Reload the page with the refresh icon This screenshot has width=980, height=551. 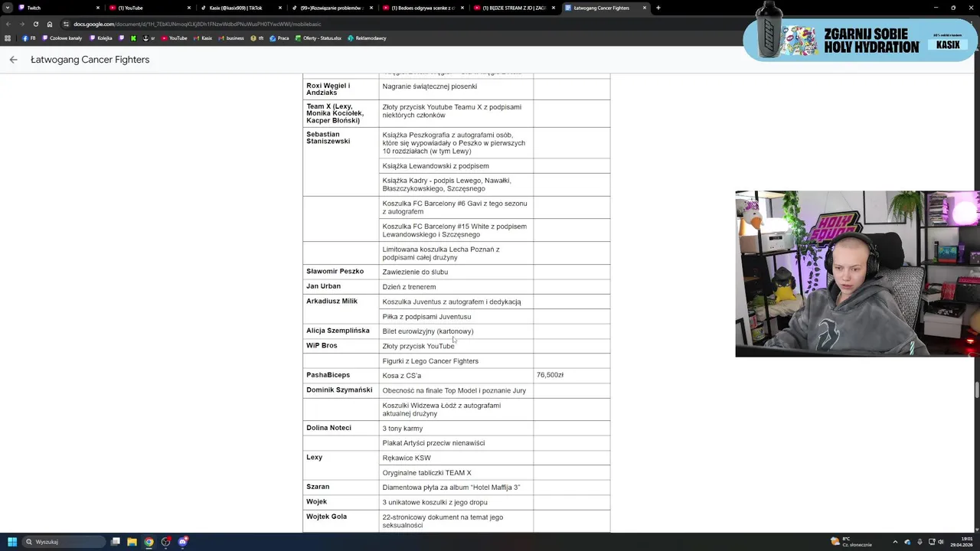[35, 24]
